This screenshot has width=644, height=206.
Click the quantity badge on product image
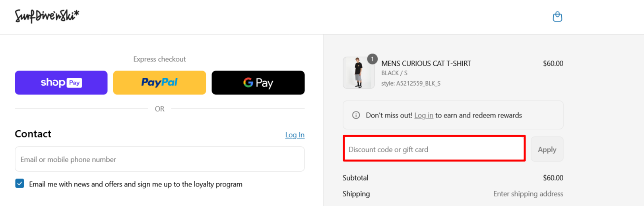point(372,59)
